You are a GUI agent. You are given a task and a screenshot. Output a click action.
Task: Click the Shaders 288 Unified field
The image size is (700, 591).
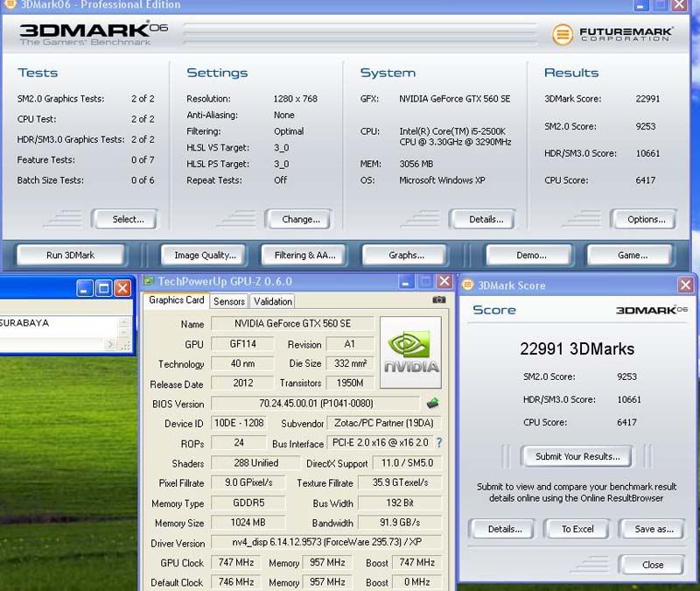[x=255, y=463]
